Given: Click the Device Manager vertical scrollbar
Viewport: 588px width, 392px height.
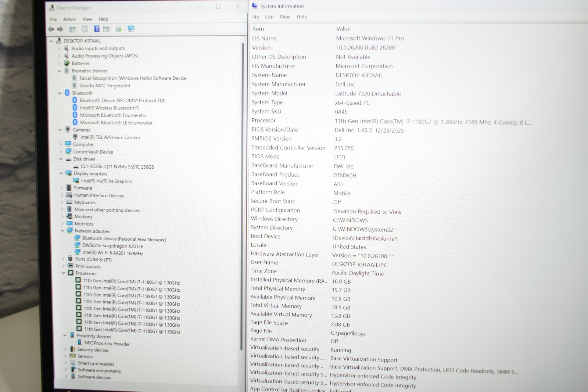Looking at the screenshot, I should tap(243, 197).
